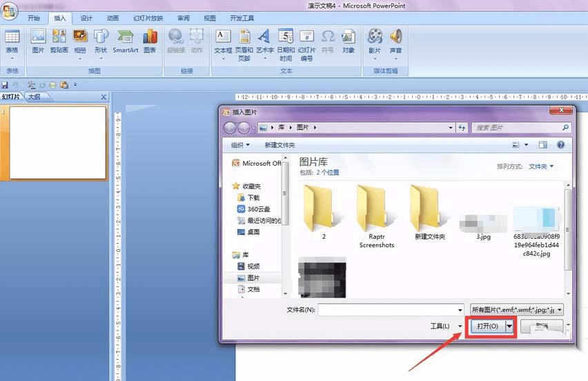The image size is (588, 381).
Task: Insert the Slide Number
Action: point(306,45)
